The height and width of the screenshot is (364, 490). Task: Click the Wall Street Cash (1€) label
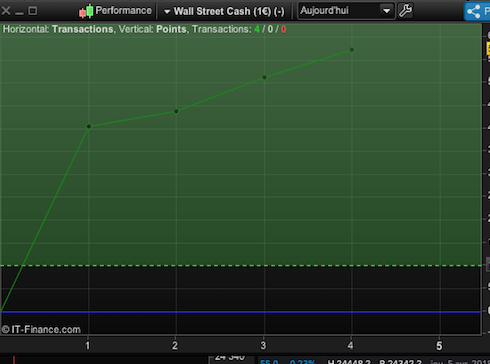pyautogui.click(x=229, y=11)
